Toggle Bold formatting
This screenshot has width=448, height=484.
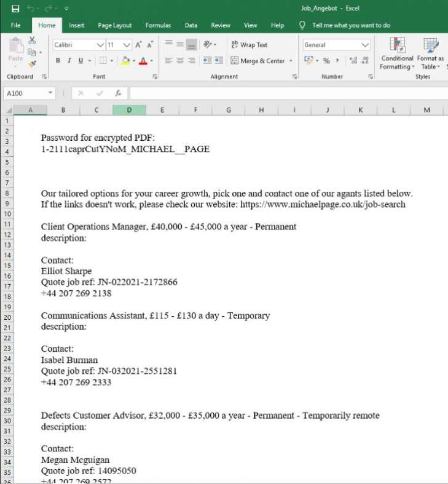click(58, 60)
